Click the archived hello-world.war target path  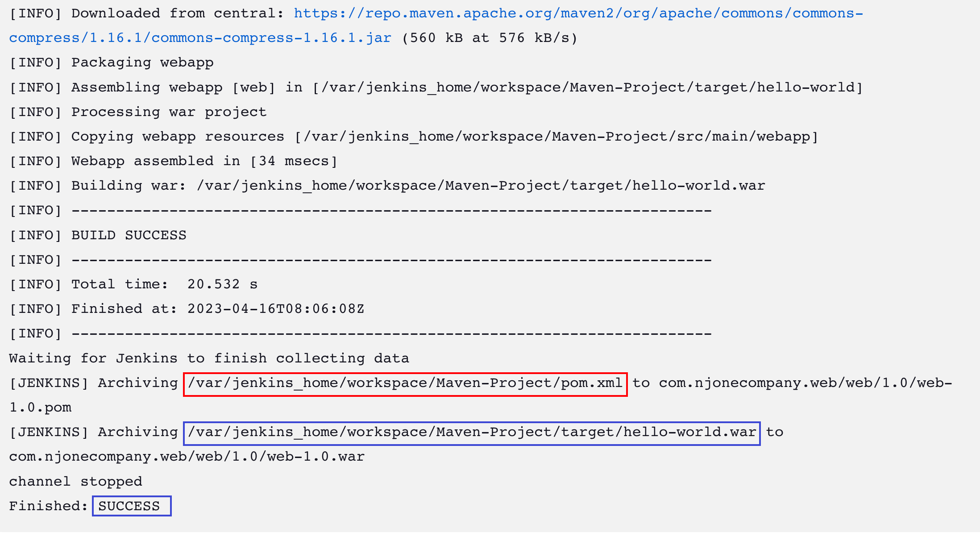[x=472, y=433]
